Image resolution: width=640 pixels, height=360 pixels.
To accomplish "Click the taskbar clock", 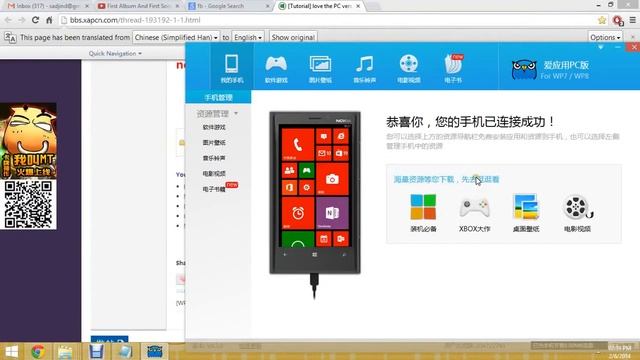I will [x=620, y=352].
